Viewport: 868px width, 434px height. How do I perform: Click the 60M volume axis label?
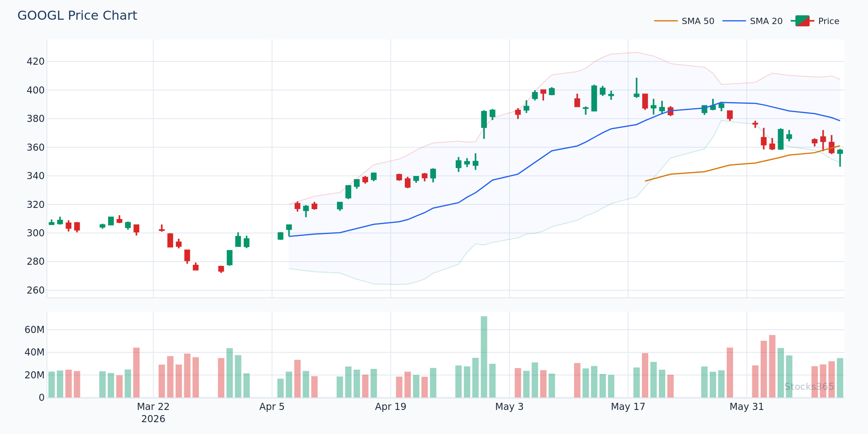35,330
